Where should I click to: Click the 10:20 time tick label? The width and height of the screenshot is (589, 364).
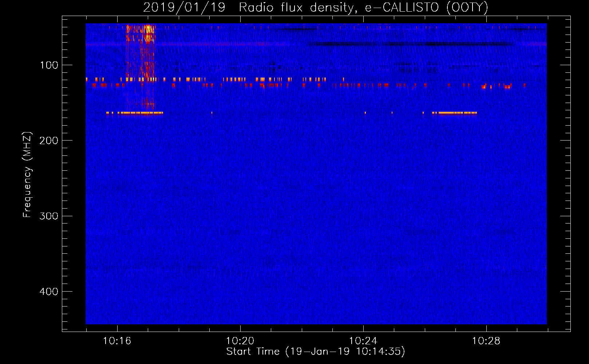coord(240,341)
